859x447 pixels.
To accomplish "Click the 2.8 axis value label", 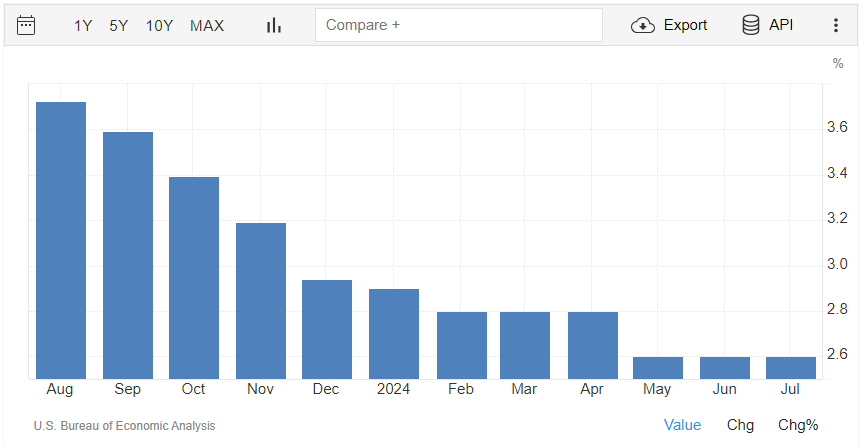I will 837,309.
